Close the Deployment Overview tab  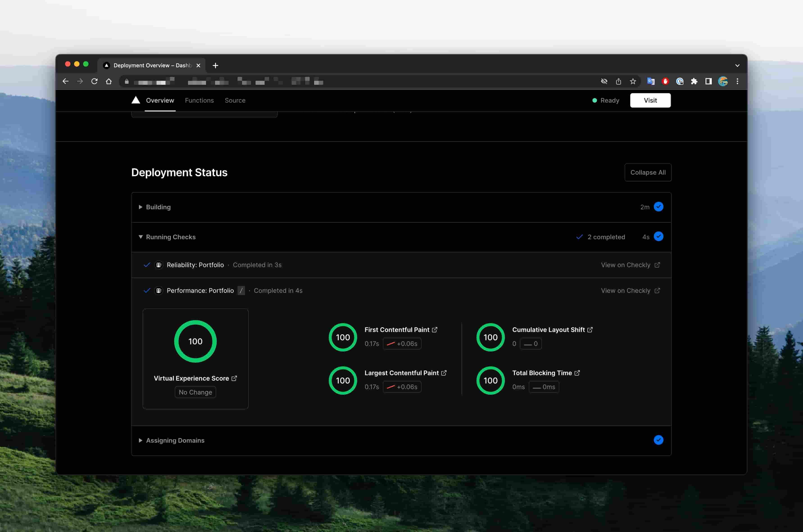199,65
